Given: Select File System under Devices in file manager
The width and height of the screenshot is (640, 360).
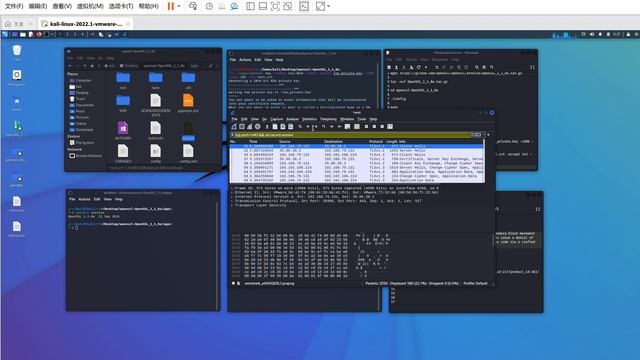Looking at the screenshot, I should 82,142.
